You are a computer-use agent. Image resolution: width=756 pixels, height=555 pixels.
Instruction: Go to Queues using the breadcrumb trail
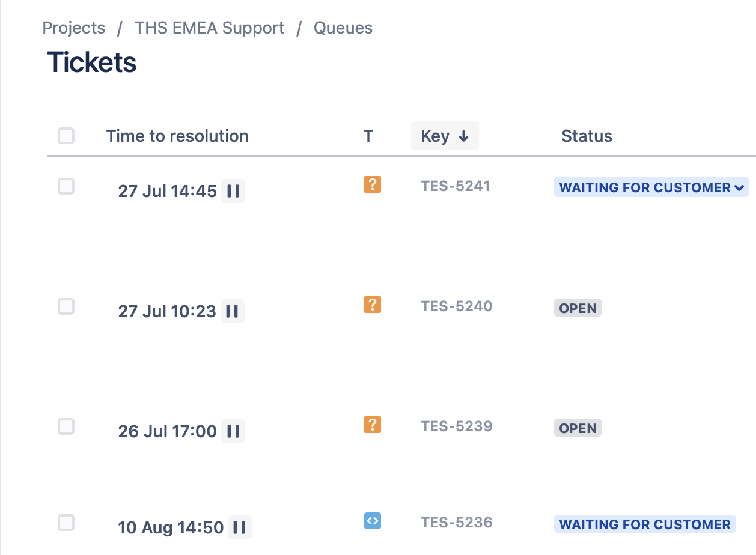(343, 28)
